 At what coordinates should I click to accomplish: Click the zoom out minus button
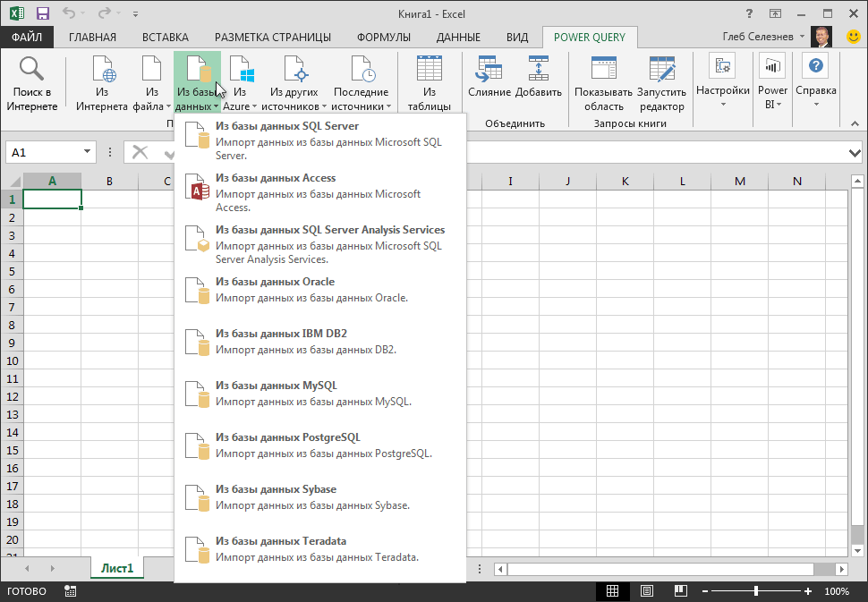[705, 591]
